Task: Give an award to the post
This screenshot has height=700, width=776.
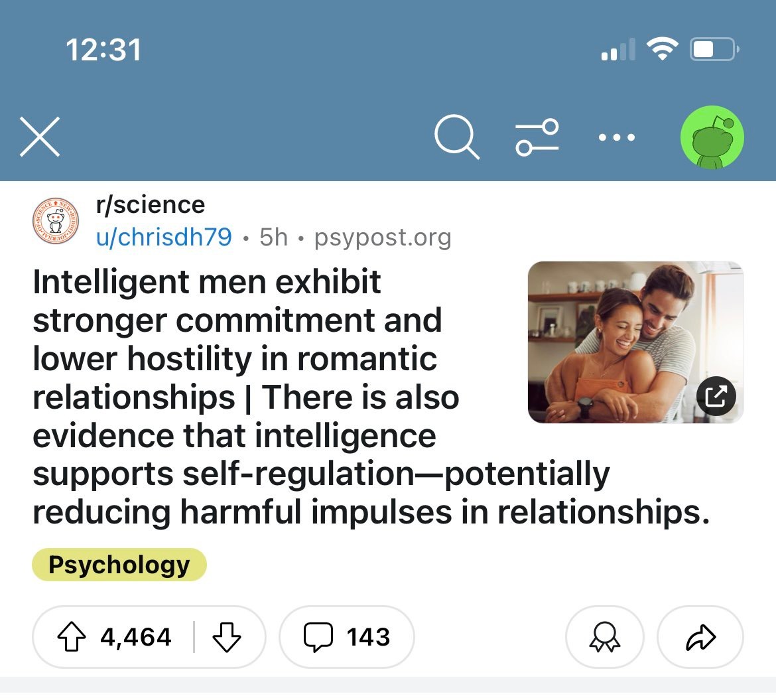Action: [x=604, y=637]
